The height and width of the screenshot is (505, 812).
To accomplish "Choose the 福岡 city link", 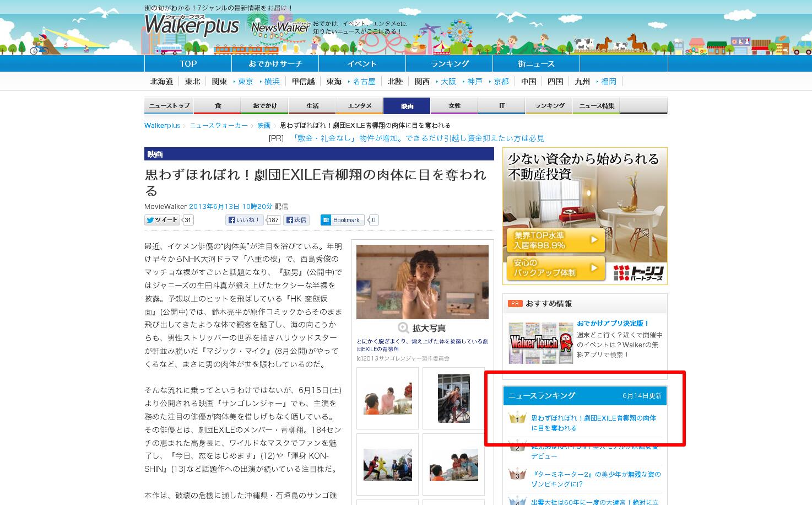I will 609,81.
